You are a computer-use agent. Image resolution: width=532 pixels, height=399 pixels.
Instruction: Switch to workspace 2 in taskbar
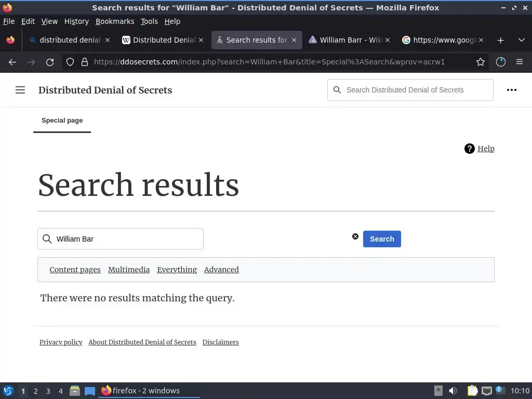coord(36,391)
